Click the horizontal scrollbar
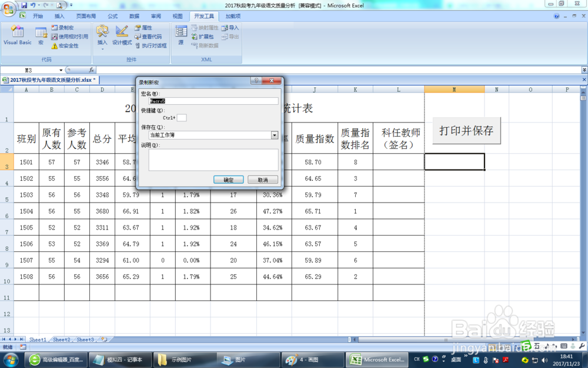This screenshot has height=368, width=588. 446,340
